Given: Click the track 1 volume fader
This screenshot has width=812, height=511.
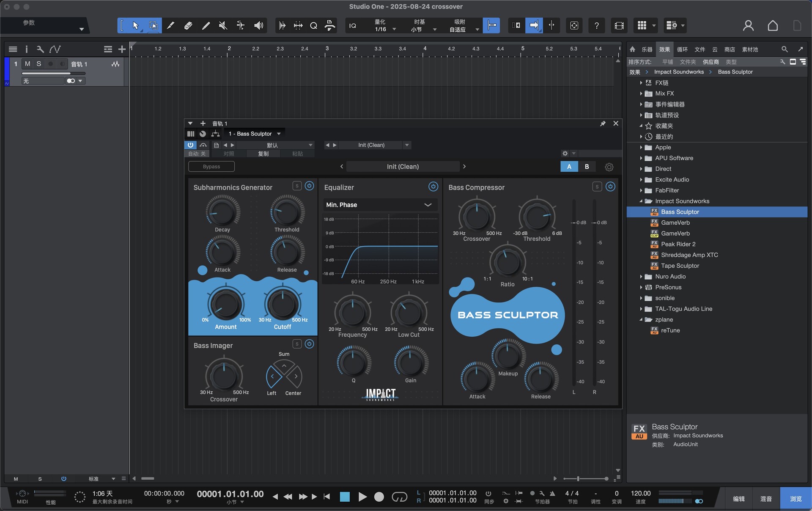Looking at the screenshot, I should tap(53, 74).
